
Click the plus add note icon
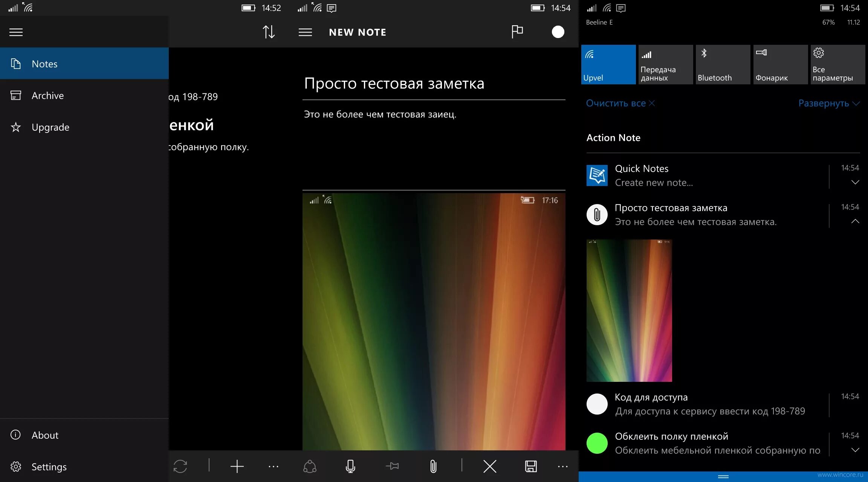tap(237, 467)
